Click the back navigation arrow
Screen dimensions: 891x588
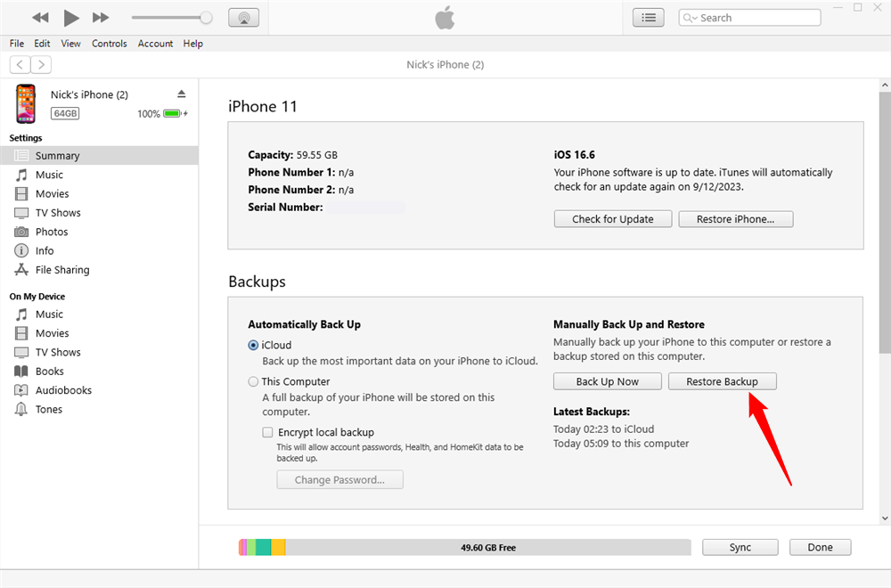(20, 64)
